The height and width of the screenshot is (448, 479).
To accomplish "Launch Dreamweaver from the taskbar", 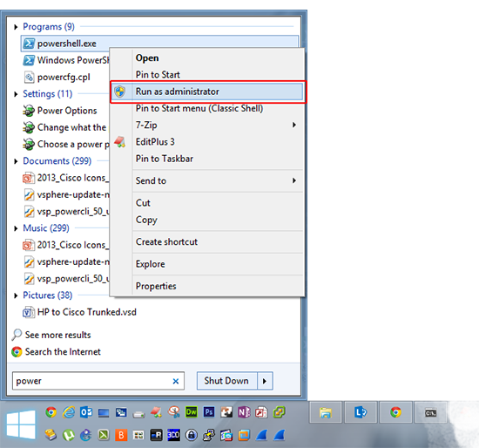I will [x=192, y=412].
